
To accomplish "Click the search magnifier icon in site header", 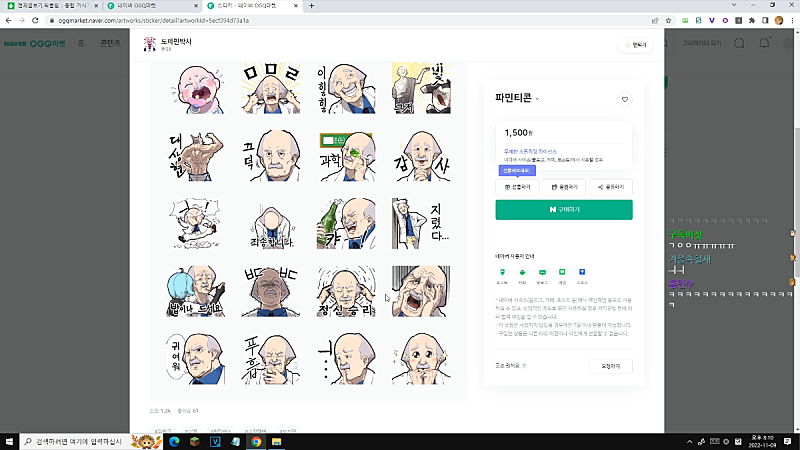I will [739, 44].
